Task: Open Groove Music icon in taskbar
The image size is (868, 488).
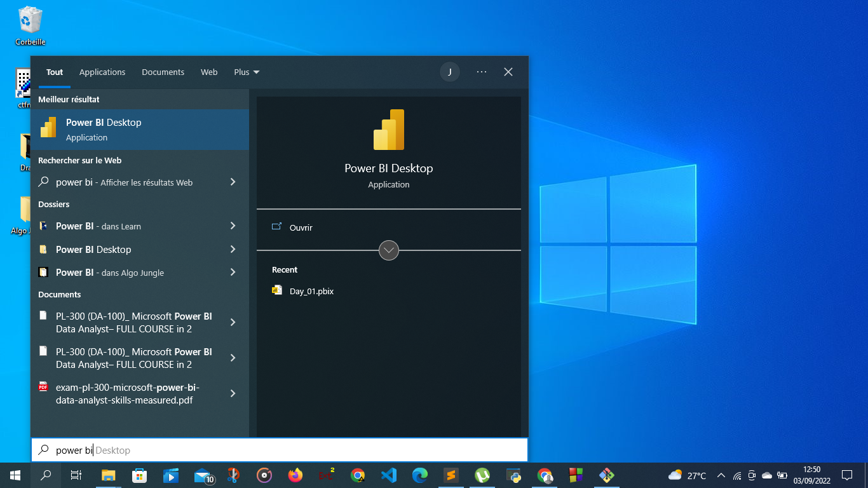Action: [264, 475]
